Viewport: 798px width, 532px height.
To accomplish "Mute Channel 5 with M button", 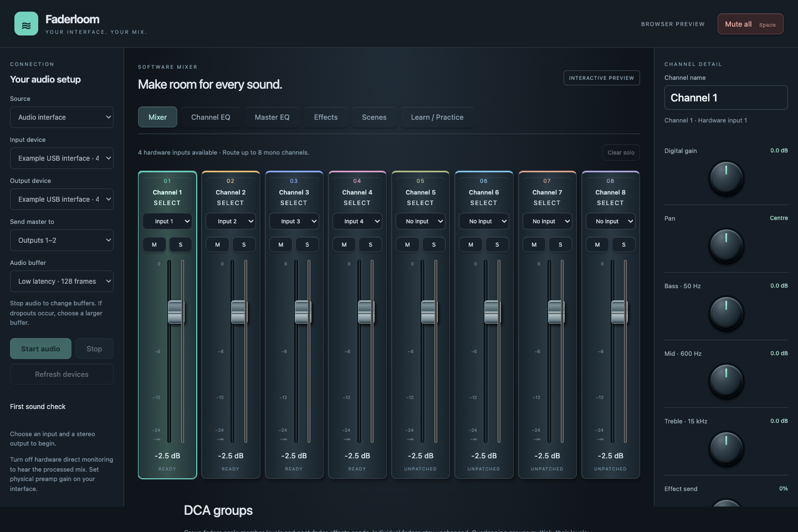I will 407,244.
